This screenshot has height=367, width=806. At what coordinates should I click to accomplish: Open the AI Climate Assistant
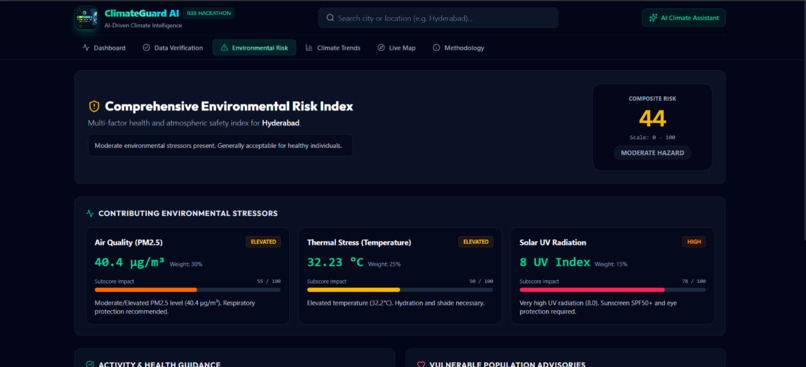coord(684,17)
